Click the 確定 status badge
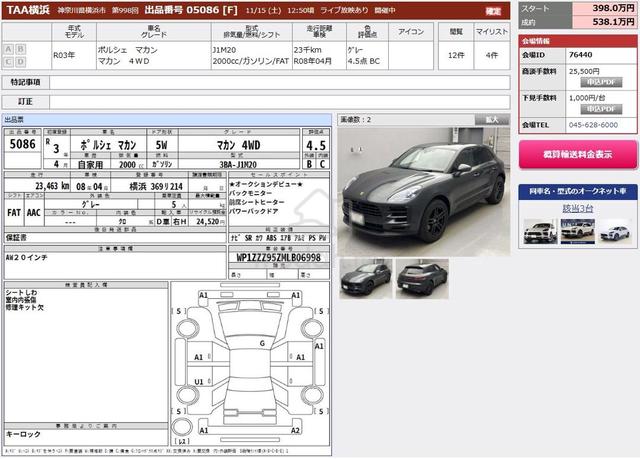The height and width of the screenshot is (459, 640). coord(493,11)
